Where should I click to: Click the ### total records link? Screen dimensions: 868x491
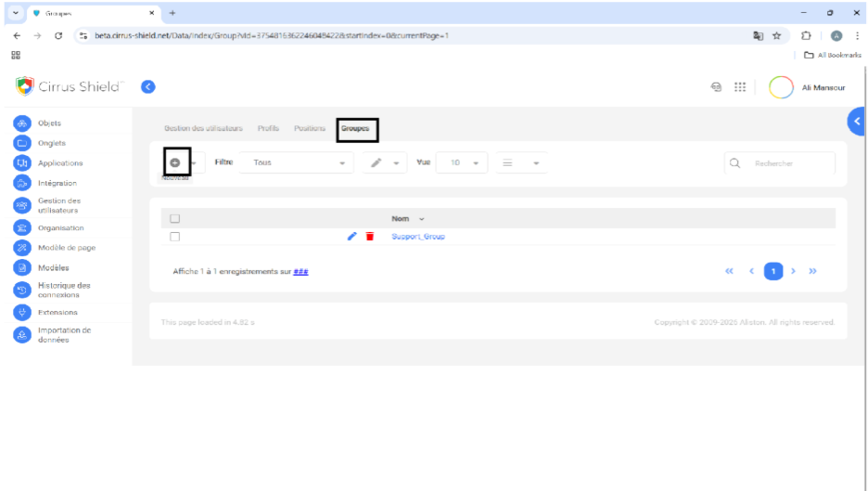tap(301, 272)
